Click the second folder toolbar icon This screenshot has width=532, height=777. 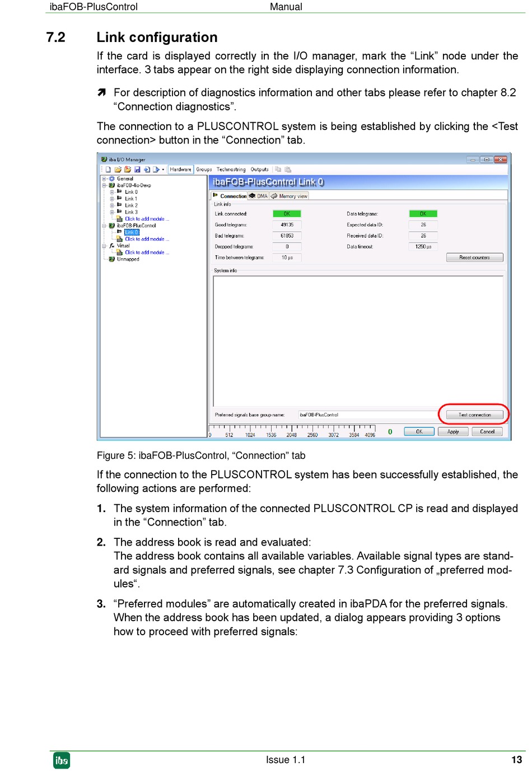click(x=127, y=169)
